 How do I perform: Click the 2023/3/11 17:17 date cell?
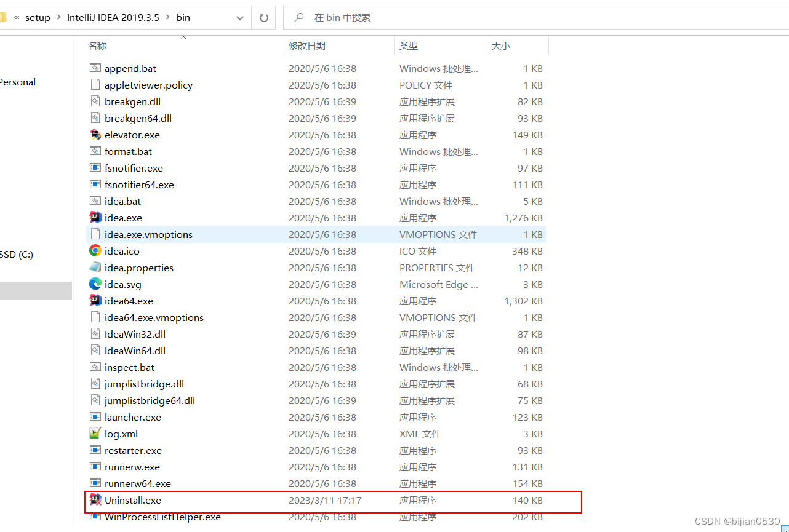[325, 501]
